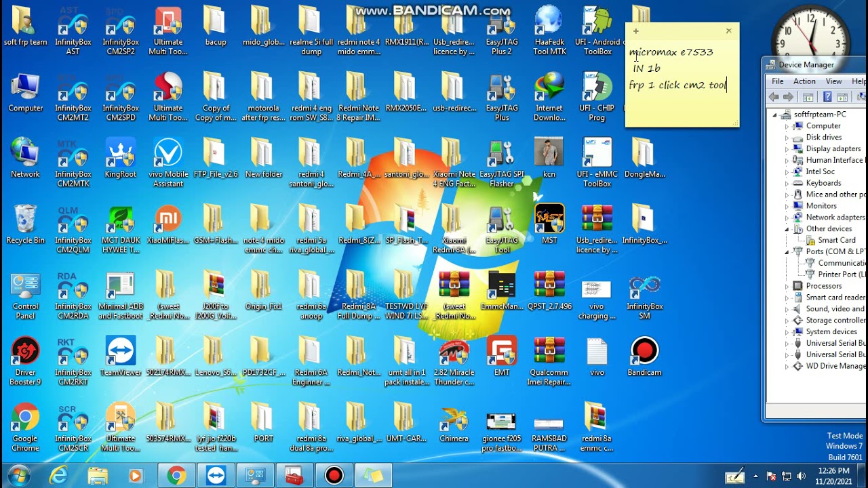Open Action menu in Device Manager
The height and width of the screenshot is (488, 868).
(804, 81)
